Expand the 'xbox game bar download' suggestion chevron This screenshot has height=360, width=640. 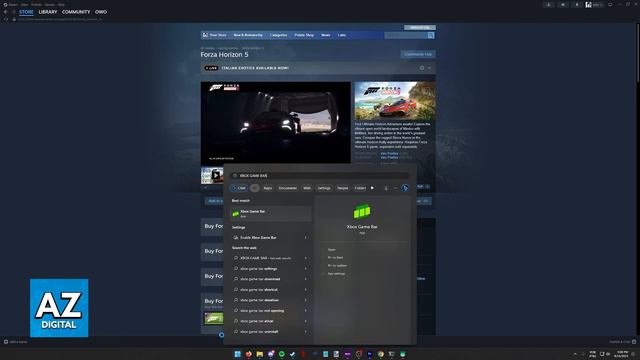click(305, 279)
